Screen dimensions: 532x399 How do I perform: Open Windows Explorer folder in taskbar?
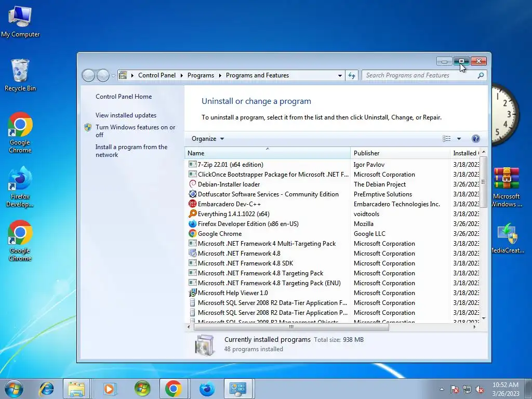[76, 389]
